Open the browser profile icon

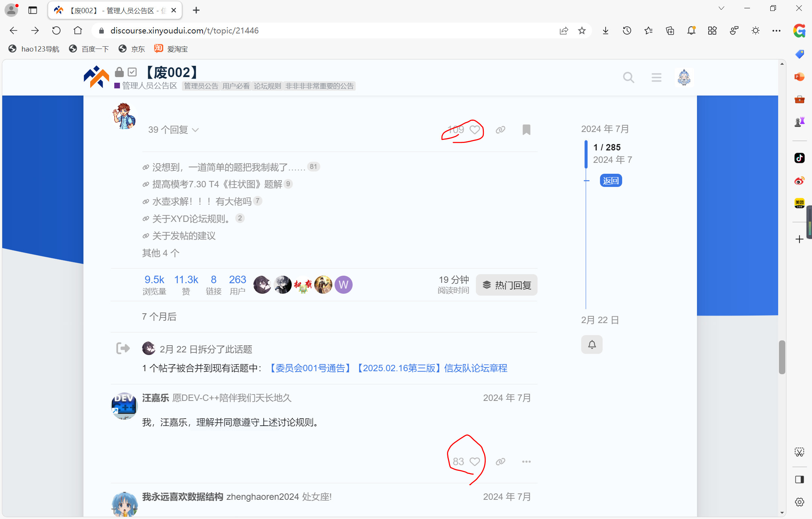11,10
